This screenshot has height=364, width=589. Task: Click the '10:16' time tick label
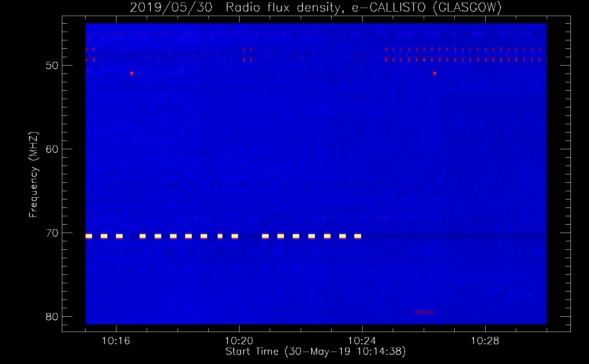coord(116,341)
